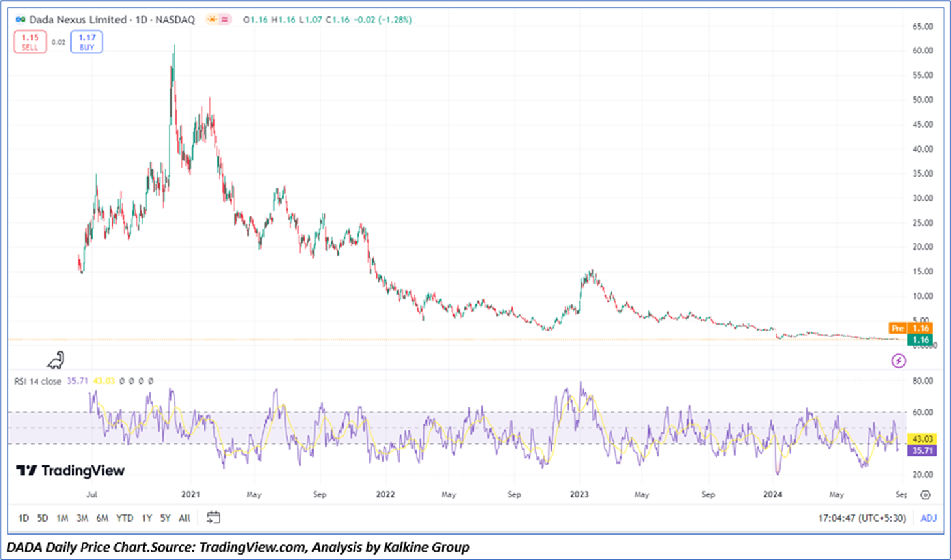
Task: Click the 80.00 label on RSI axis
Action: 923,381
